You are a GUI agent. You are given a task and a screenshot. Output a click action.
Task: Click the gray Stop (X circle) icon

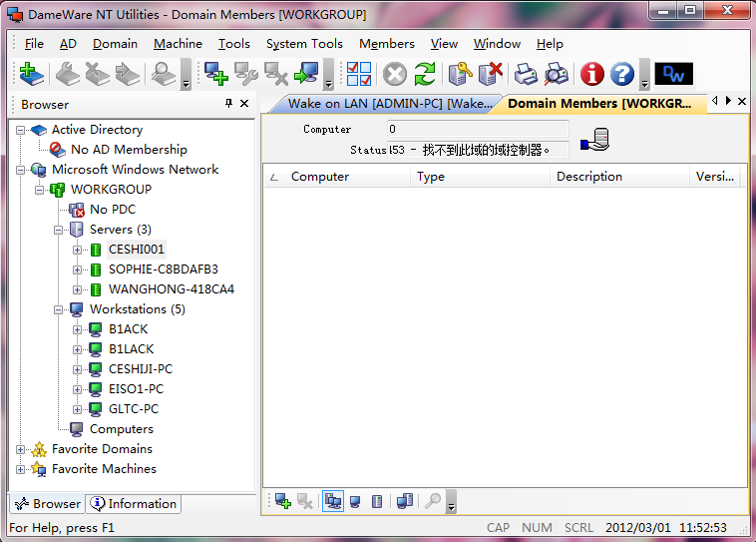point(394,74)
